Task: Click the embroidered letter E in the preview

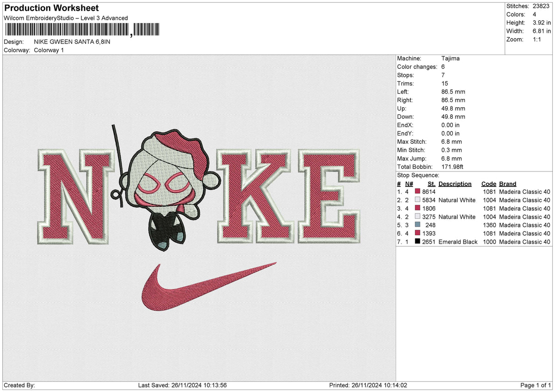Action: [329, 195]
